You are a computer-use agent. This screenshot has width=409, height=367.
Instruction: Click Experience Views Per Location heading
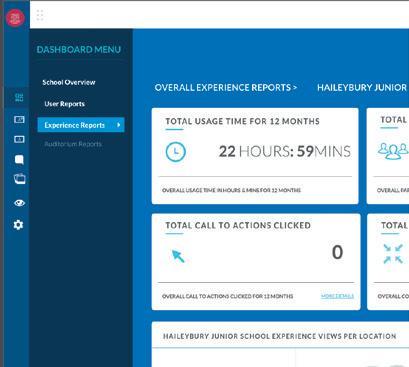[x=279, y=336]
